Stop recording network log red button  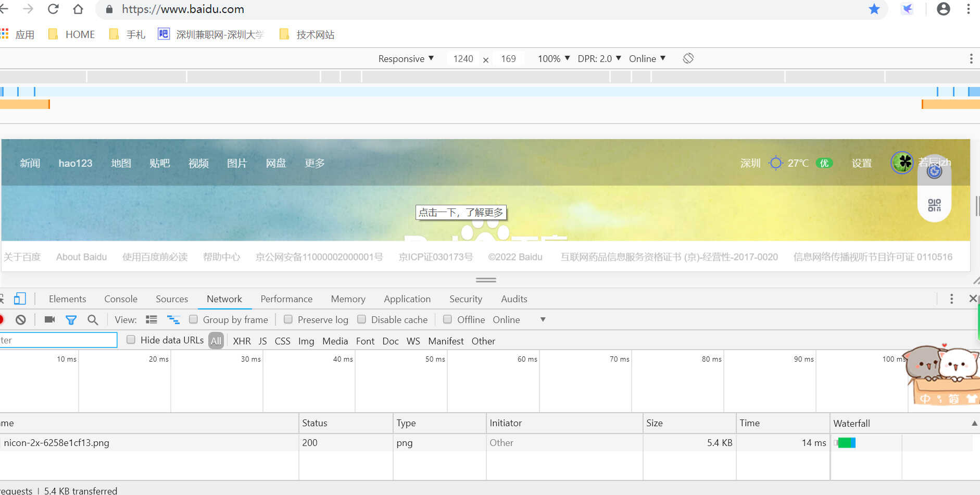[2, 319]
